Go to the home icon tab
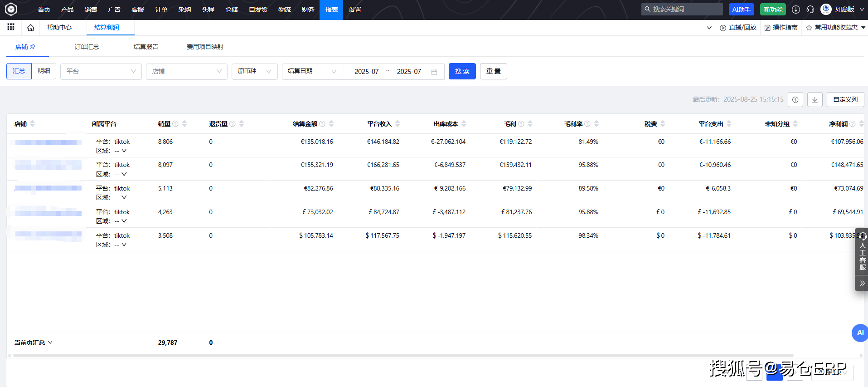 click(x=30, y=28)
